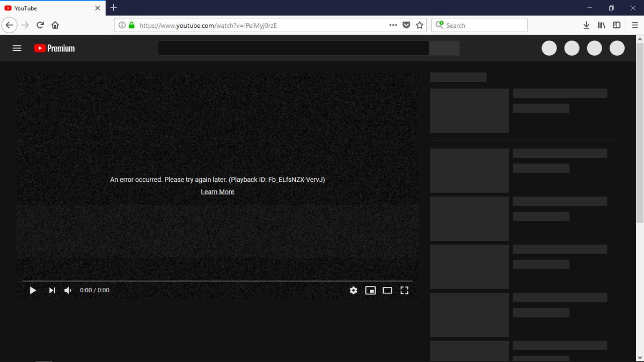Image resolution: width=644 pixels, height=362 pixels.
Task: Click the third suggested video thumbnail placeholder
Action: tap(470, 219)
